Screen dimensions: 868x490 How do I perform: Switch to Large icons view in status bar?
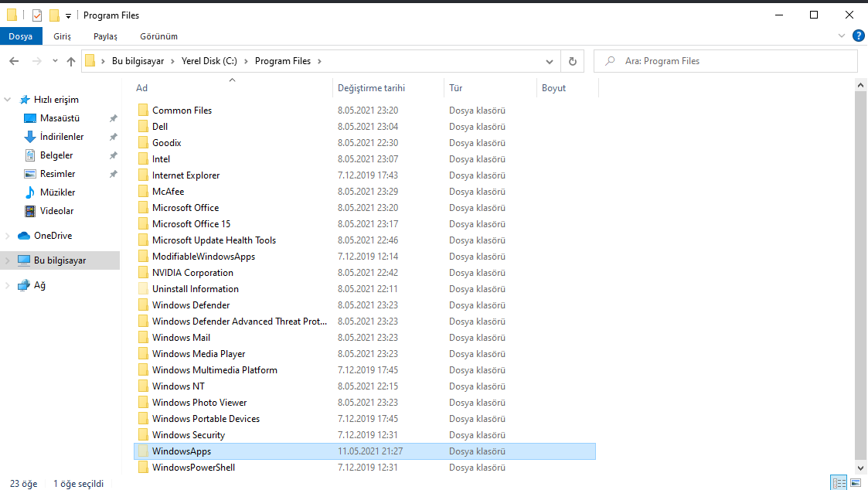click(x=856, y=483)
